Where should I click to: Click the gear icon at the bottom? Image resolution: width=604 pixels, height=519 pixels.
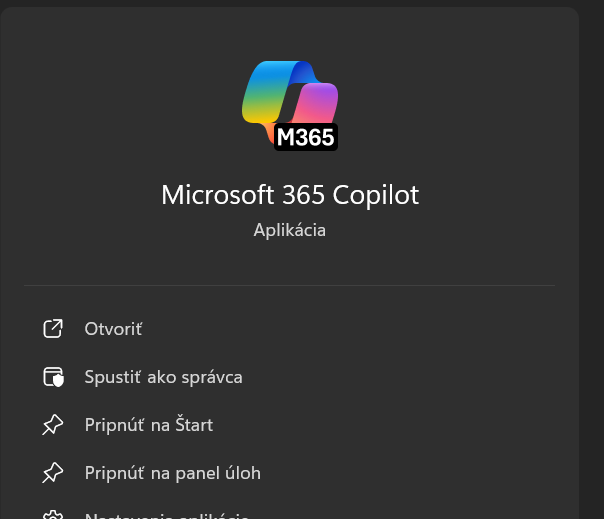click(53, 515)
